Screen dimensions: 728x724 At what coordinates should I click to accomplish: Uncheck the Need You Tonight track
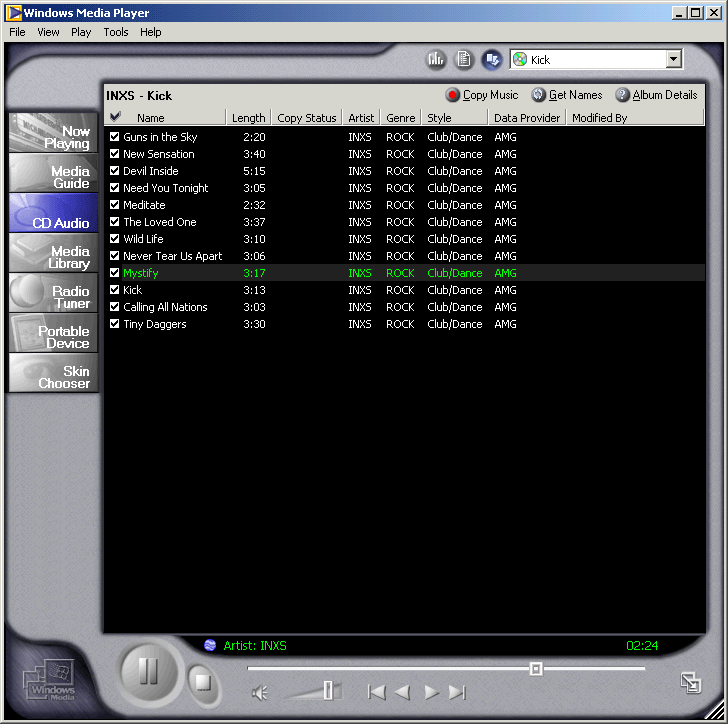click(x=114, y=188)
